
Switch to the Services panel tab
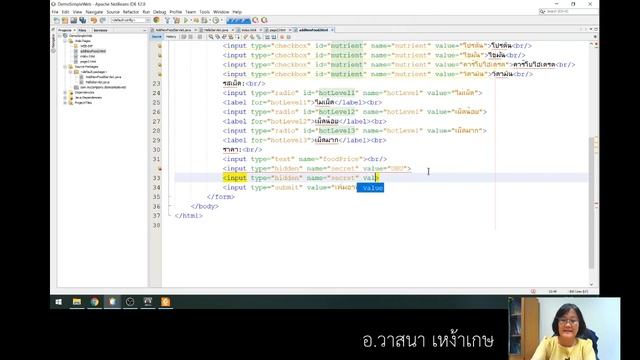100,30
